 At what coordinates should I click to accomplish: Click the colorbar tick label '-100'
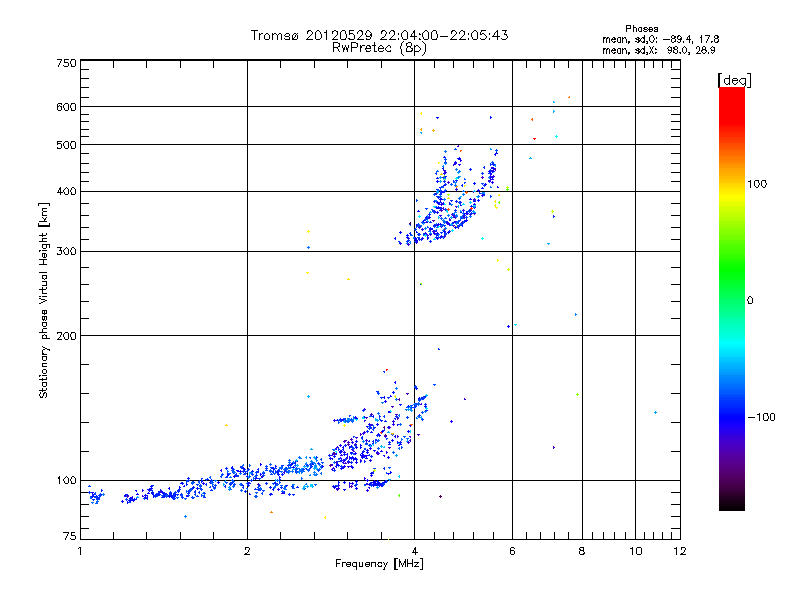pos(761,417)
